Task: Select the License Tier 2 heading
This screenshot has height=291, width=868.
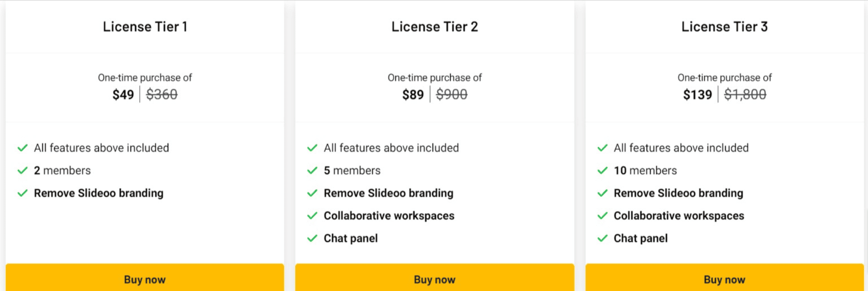Action: (434, 27)
